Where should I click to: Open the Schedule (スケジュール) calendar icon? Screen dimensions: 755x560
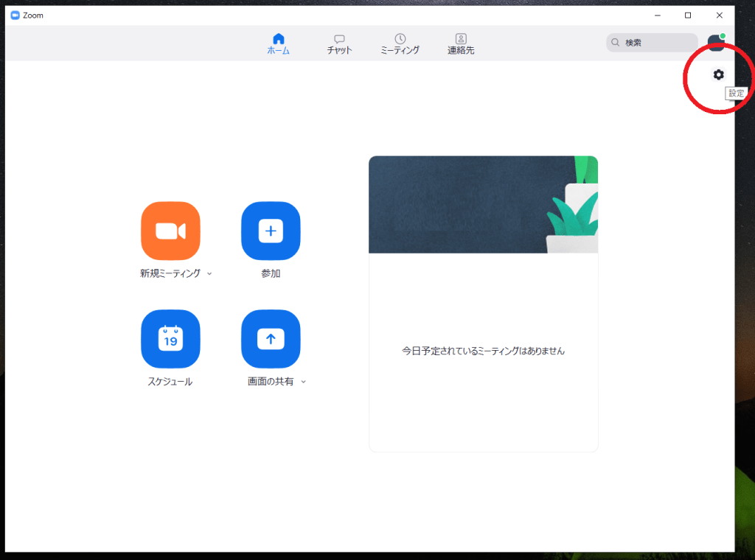[170, 339]
